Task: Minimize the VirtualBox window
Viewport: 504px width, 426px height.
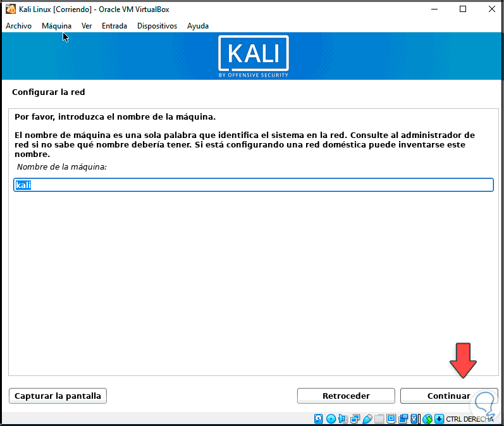Action: point(434,9)
